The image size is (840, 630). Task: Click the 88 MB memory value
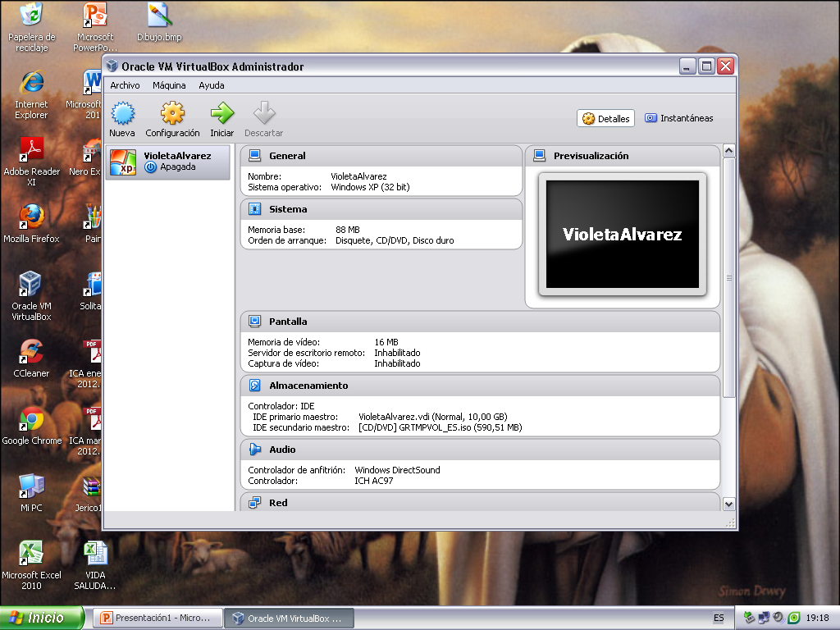pyautogui.click(x=348, y=230)
